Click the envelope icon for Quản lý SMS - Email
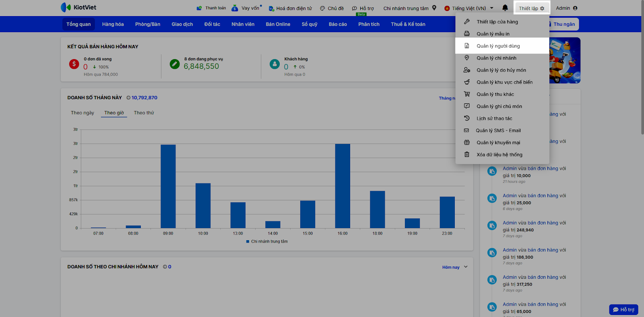Image resolution: width=644 pixels, height=317 pixels. pos(466,130)
